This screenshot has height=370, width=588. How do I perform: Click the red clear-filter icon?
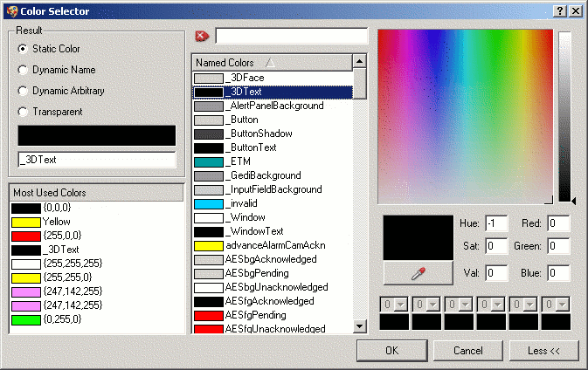coord(202,36)
